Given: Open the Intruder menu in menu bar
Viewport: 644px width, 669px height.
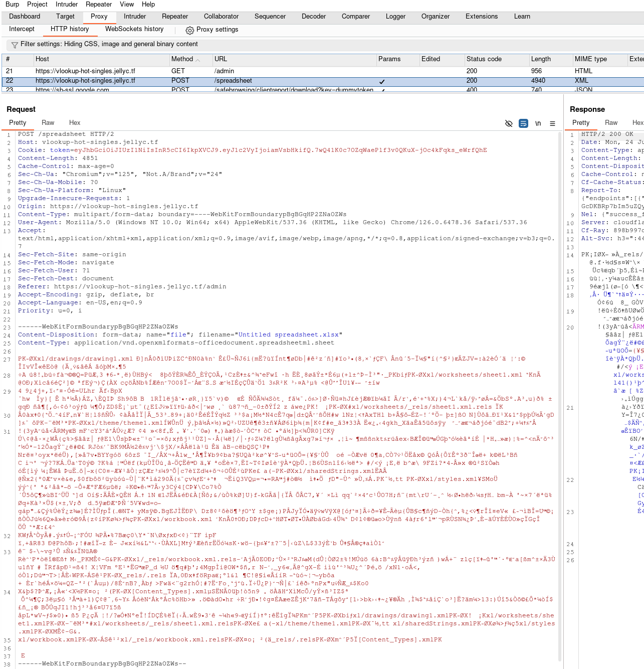Looking at the screenshot, I should pos(67,4).
